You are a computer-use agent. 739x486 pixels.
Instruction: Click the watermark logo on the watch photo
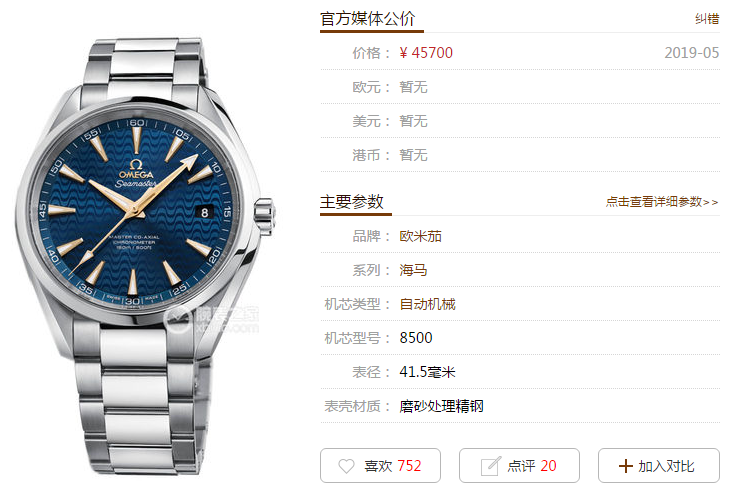pos(212,318)
